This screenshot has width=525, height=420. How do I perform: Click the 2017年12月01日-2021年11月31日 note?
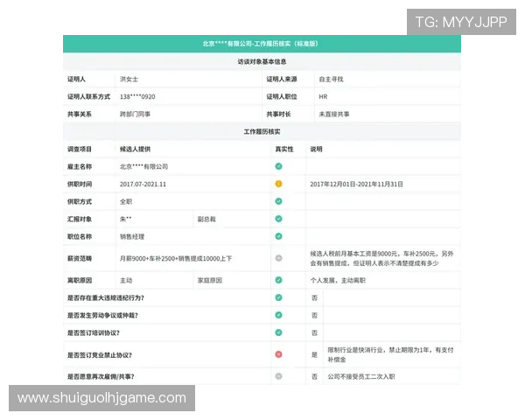pyautogui.click(x=357, y=185)
